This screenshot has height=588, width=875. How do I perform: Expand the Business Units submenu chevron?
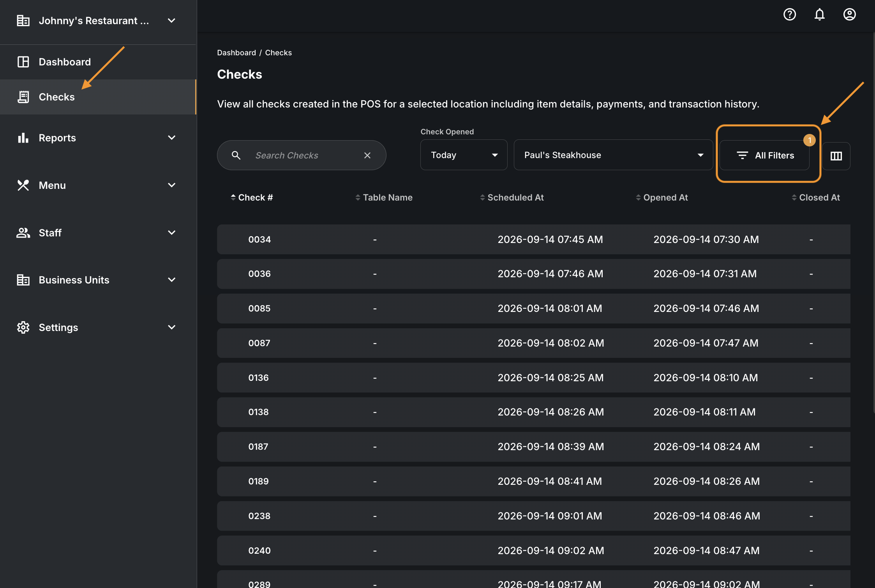[171, 280]
